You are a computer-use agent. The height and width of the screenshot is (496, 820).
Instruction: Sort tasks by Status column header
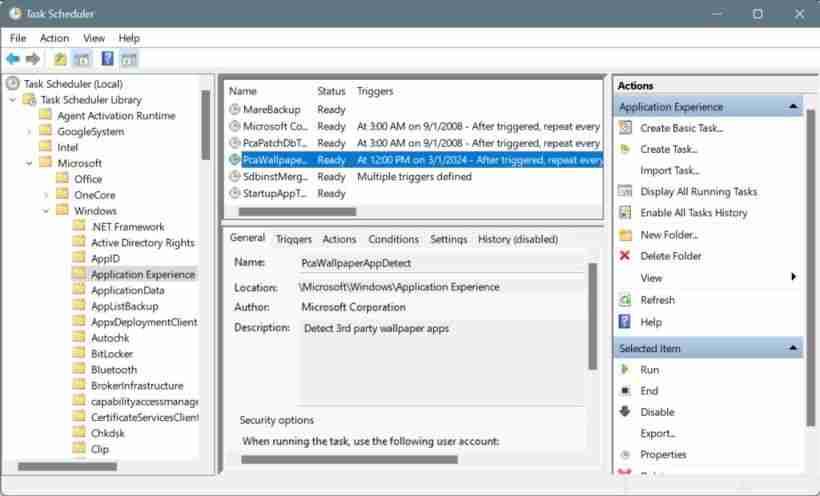click(332, 91)
